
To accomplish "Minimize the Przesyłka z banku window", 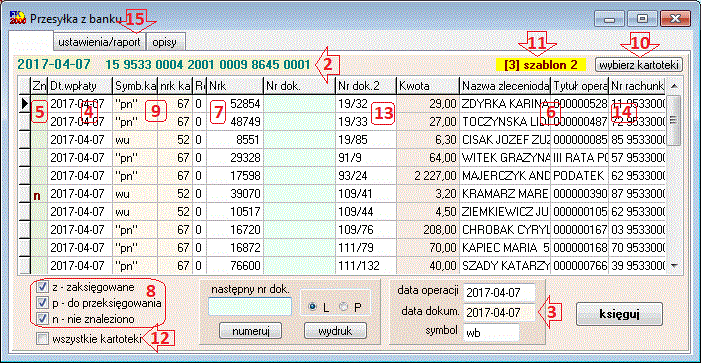I will pyautogui.click(x=609, y=19).
